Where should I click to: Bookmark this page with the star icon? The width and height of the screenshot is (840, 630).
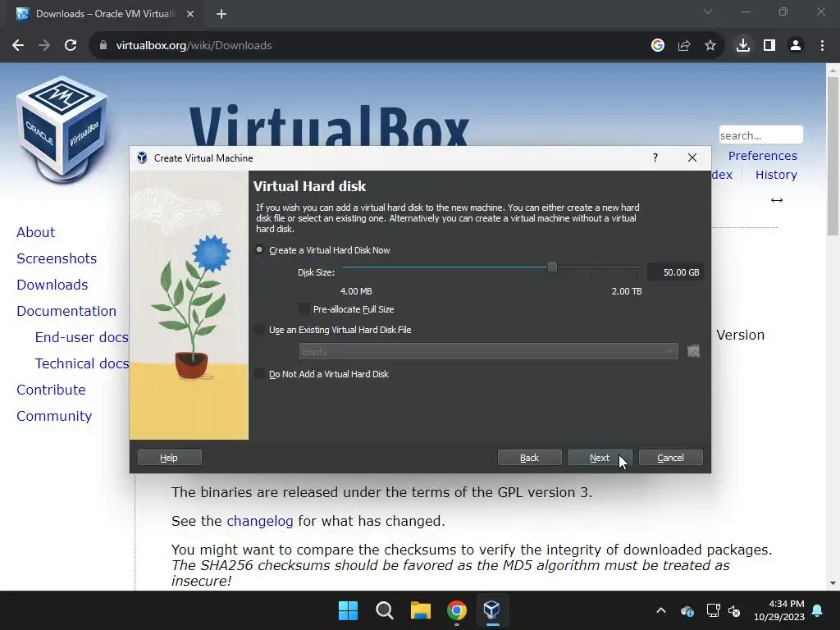click(710, 46)
